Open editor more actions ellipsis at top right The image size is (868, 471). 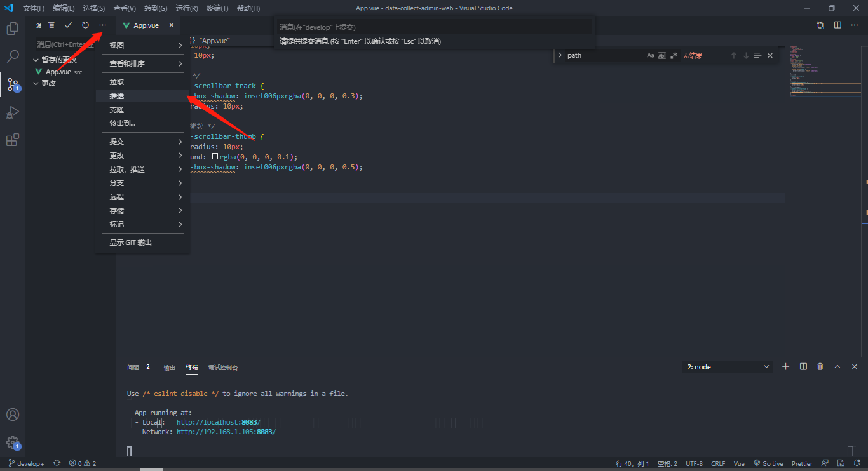click(x=855, y=25)
